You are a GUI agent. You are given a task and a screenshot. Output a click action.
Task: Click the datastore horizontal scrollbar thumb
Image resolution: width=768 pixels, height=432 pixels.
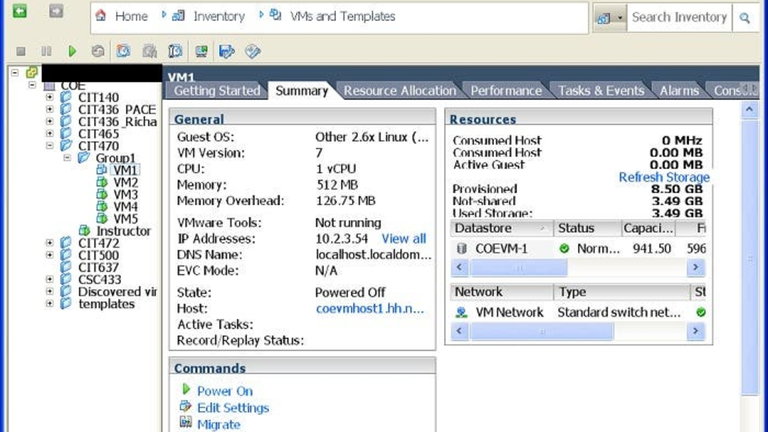click(519, 267)
